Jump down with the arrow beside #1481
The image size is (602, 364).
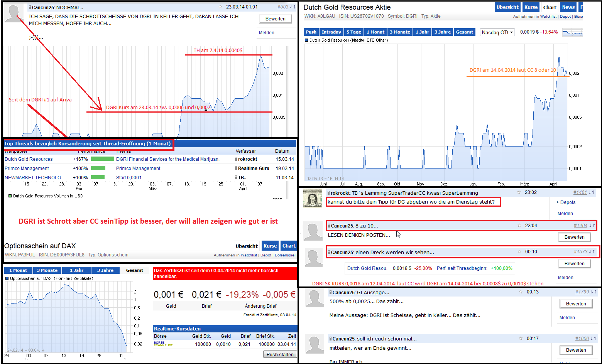(x=590, y=192)
